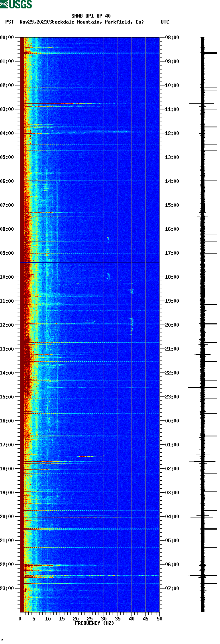Click the 20 Hz frequency tick label
Image resolution: width=220 pixels, height=644 pixels.
coord(76,619)
